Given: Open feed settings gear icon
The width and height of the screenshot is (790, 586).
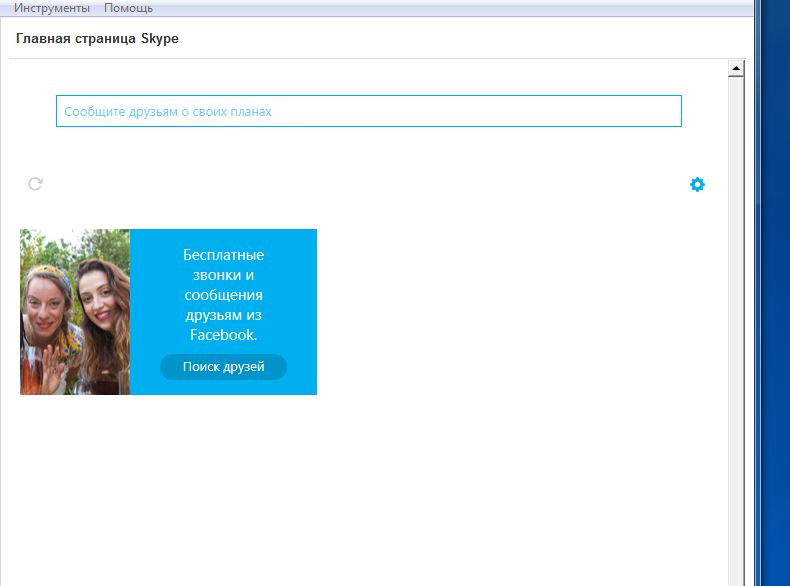Looking at the screenshot, I should (697, 184).
